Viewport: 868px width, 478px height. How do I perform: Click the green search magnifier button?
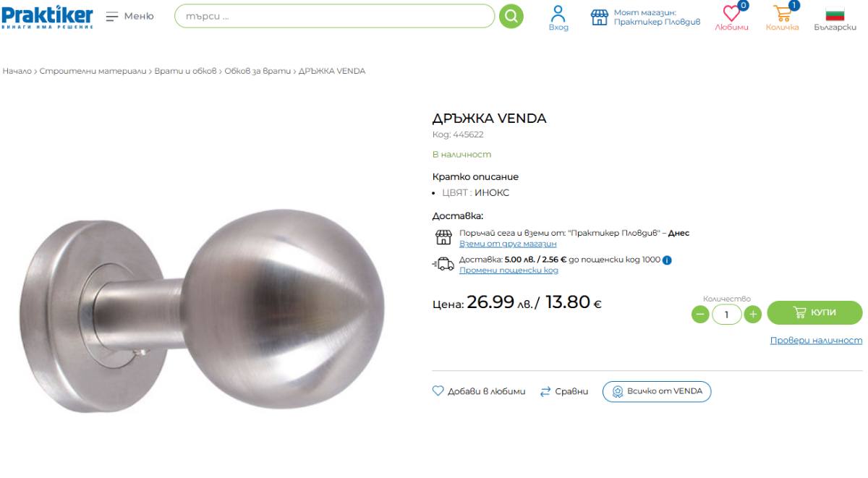tap(511, 16)
